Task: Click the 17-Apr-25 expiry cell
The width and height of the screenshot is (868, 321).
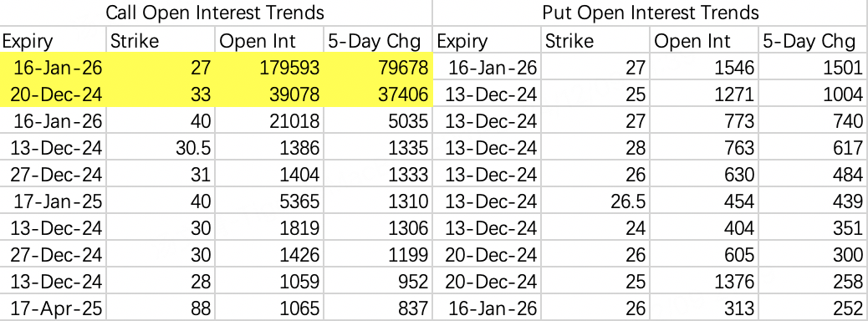Action: (54, 307)
